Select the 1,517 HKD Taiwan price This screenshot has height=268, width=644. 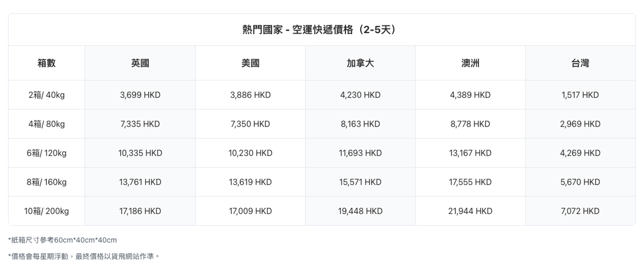pos(580,95)
